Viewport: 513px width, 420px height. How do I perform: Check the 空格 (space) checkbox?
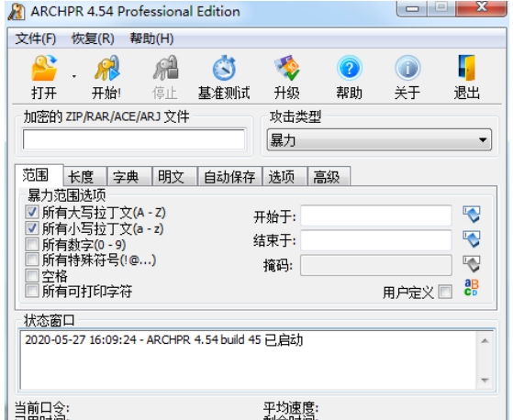tap(32, 275)
